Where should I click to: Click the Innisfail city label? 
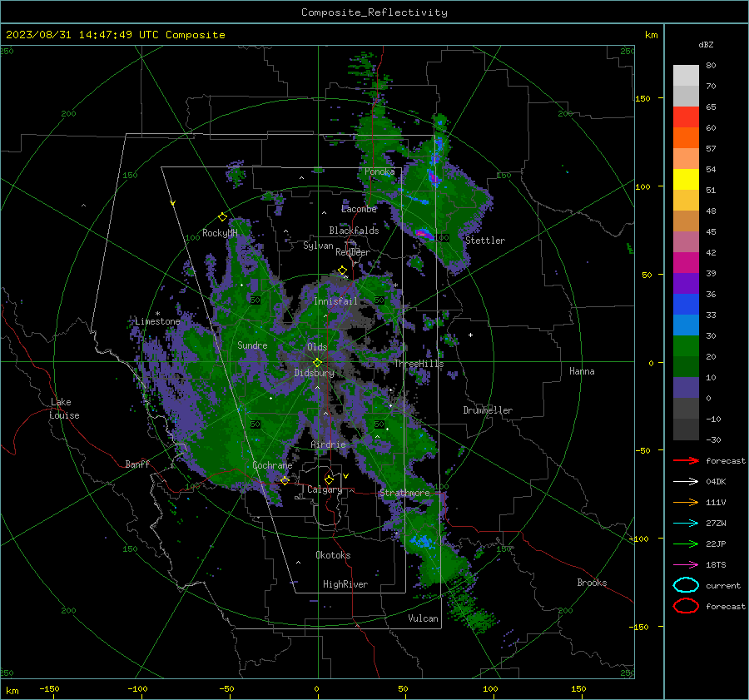[335, 301]
